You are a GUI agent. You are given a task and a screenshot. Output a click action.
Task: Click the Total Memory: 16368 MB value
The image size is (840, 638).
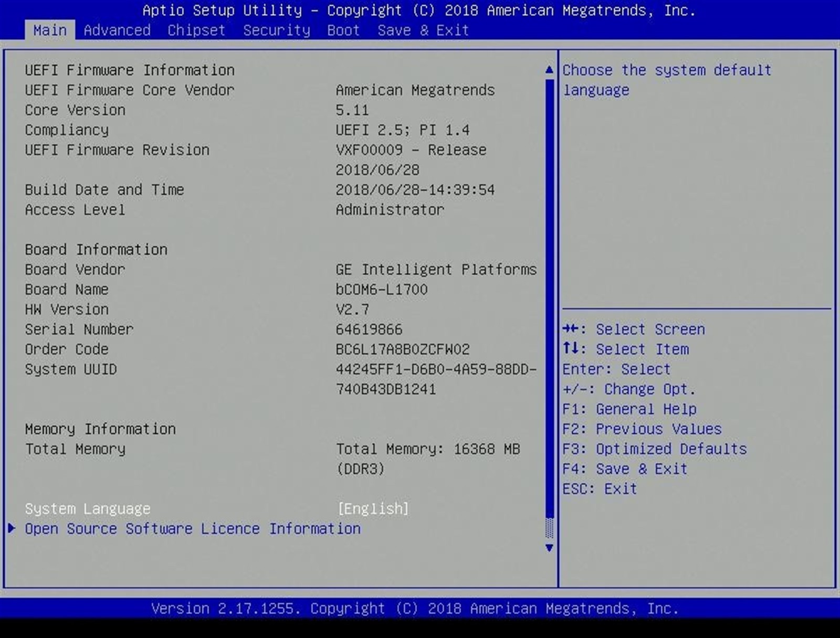point(428,449)
